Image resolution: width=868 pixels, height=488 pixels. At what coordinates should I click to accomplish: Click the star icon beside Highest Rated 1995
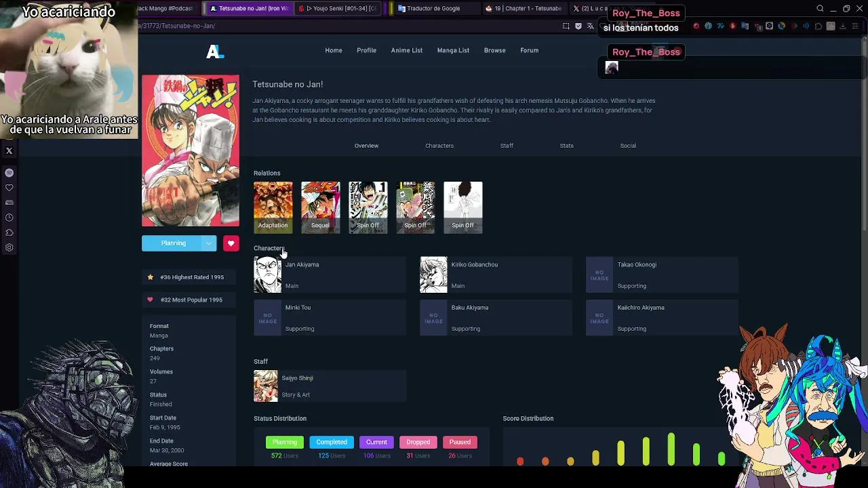click(x=150, y=277)
